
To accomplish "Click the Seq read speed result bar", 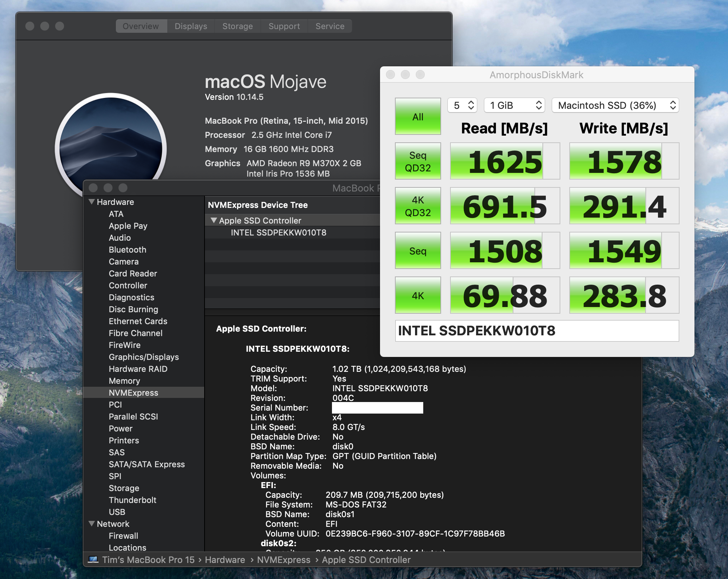I will [505, 251].
